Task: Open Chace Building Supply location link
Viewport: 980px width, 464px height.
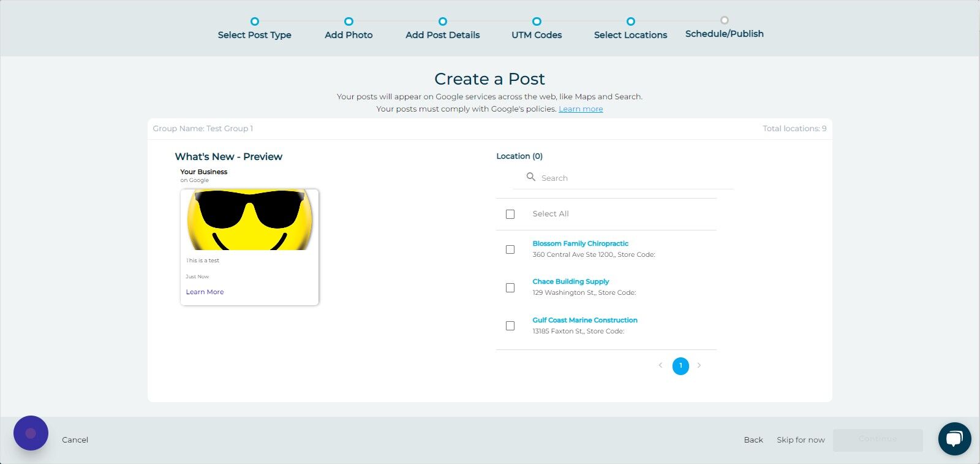Action: (x=571, y=281)
